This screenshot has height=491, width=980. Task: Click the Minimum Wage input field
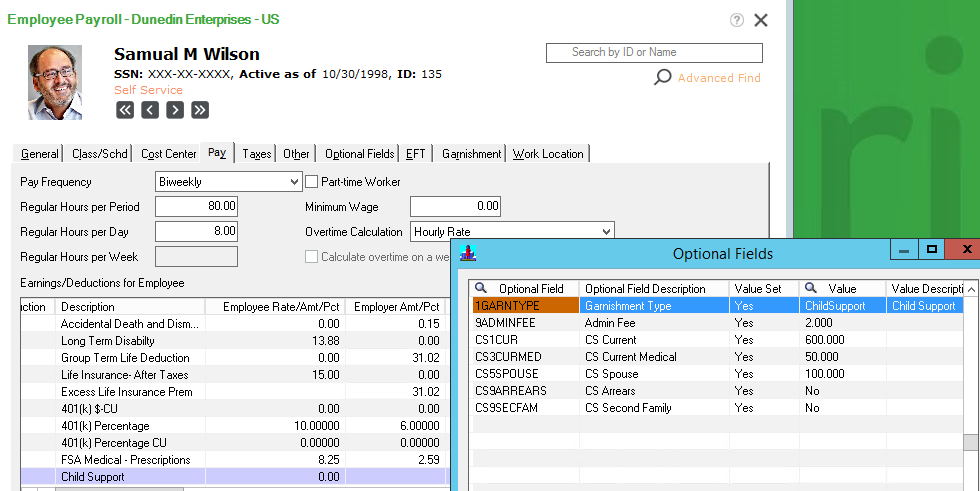[x=455, y=207]
